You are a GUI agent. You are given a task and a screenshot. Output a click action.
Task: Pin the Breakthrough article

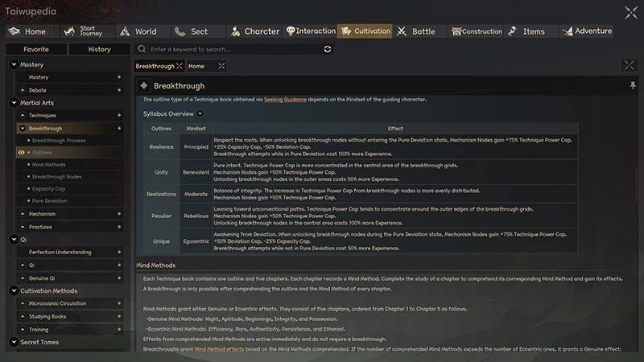pos(633,85)
